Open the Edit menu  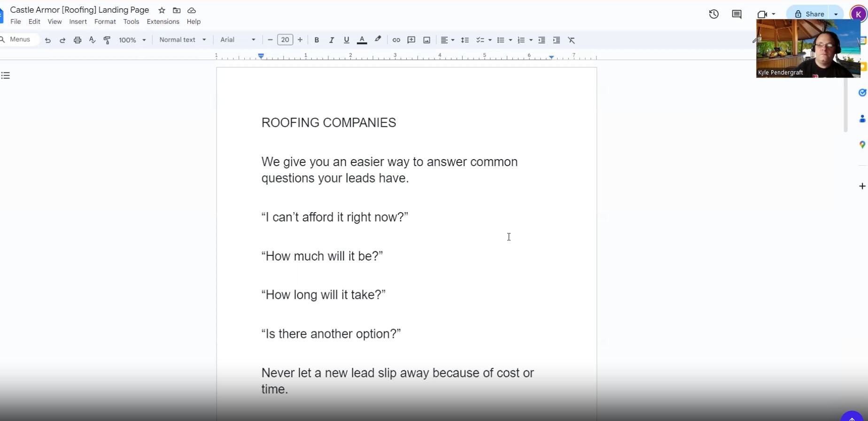[34, 22]
